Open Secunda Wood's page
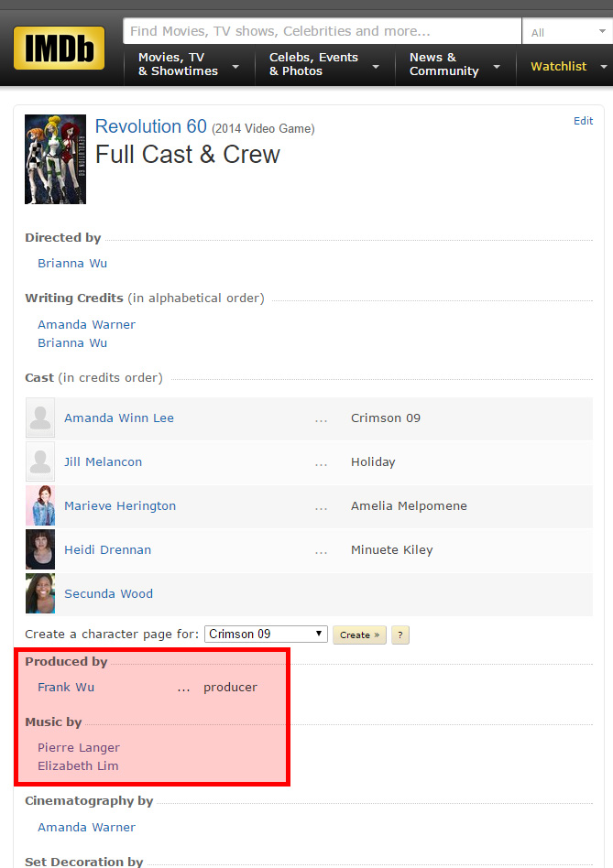613x868 pixels. coord(108,593)
